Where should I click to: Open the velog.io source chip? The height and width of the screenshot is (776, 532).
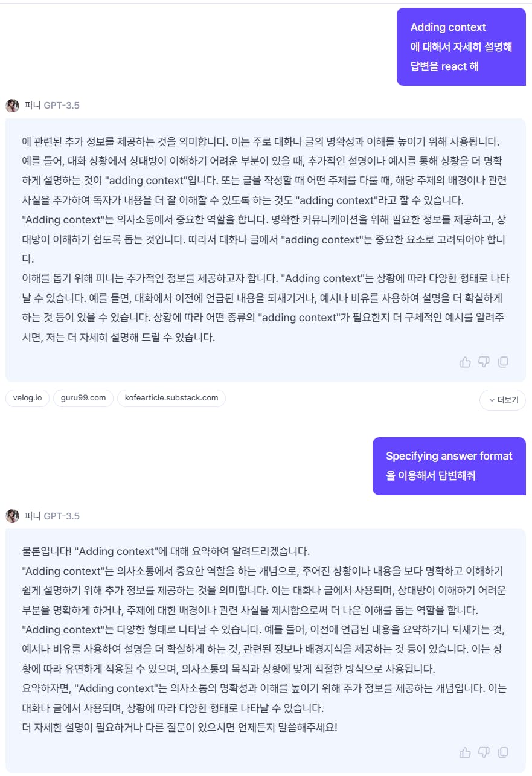(28, 398)
